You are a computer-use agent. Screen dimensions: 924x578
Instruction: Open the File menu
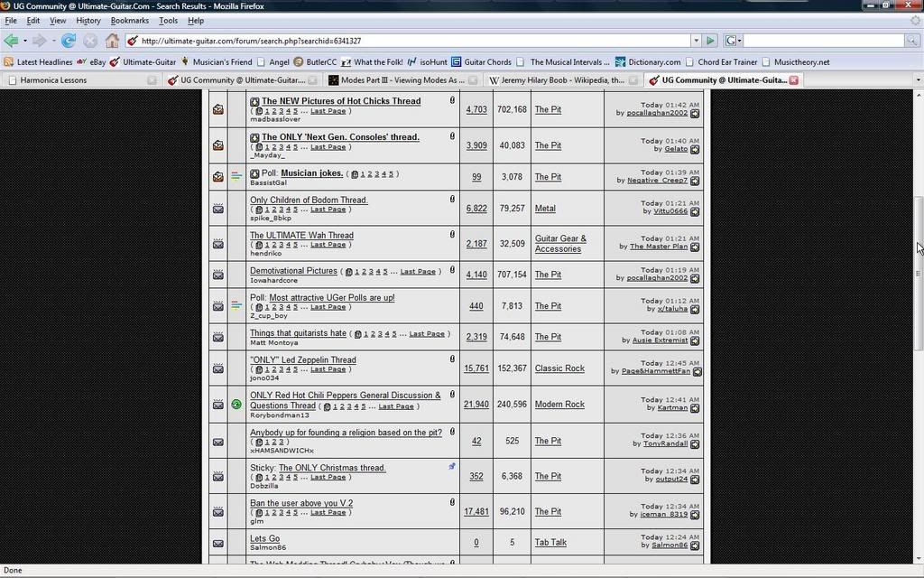11,21
